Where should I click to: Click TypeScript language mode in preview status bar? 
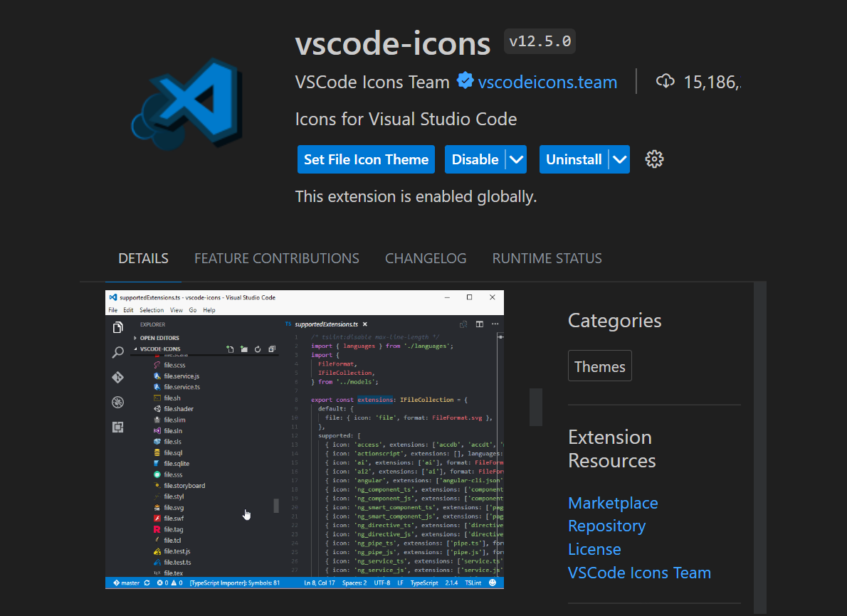coord(424,583)
